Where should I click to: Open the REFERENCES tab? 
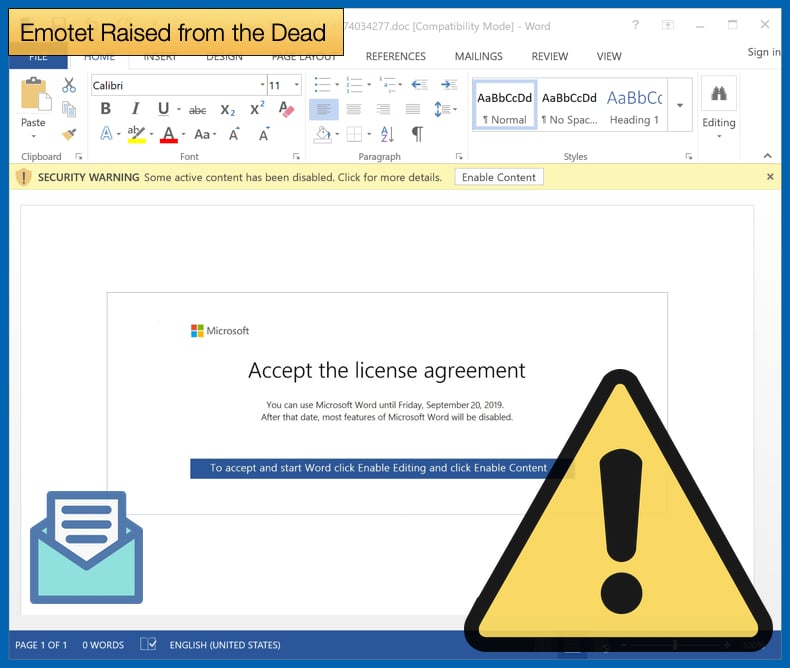(396, 56)
